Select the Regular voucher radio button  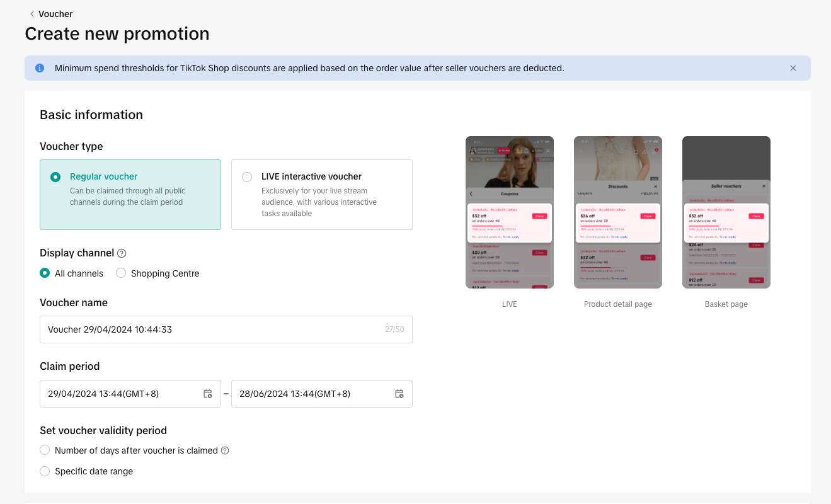pyautogui.click(x=55, y=177)
